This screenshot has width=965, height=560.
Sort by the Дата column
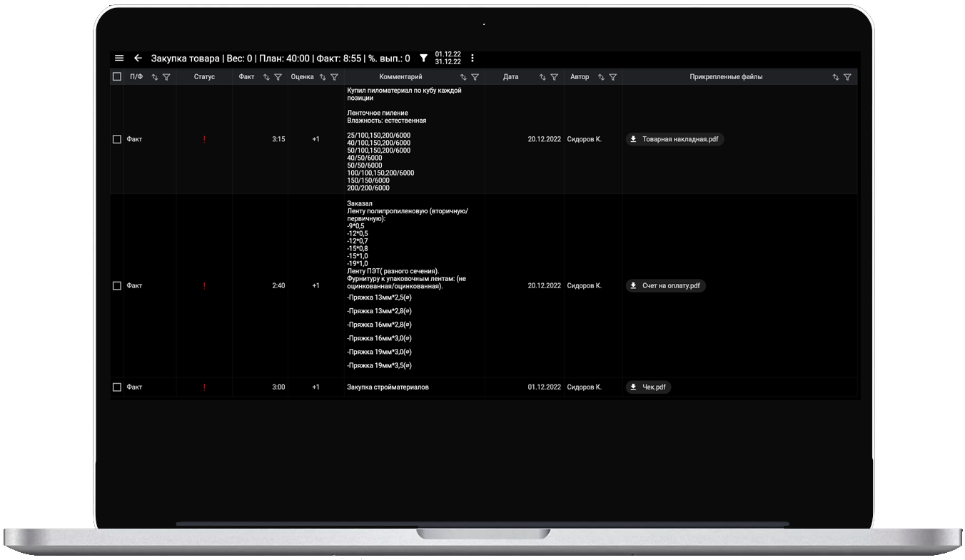[x=542, y=77]
